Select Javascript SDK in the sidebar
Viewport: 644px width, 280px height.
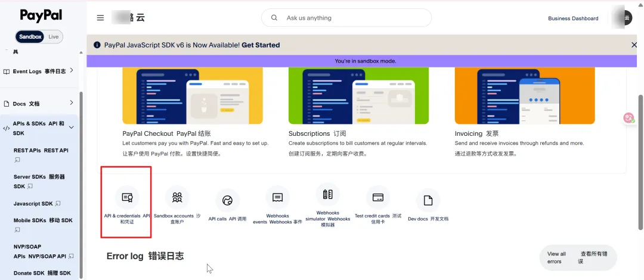pyautogui.click(x=33, y=204)
